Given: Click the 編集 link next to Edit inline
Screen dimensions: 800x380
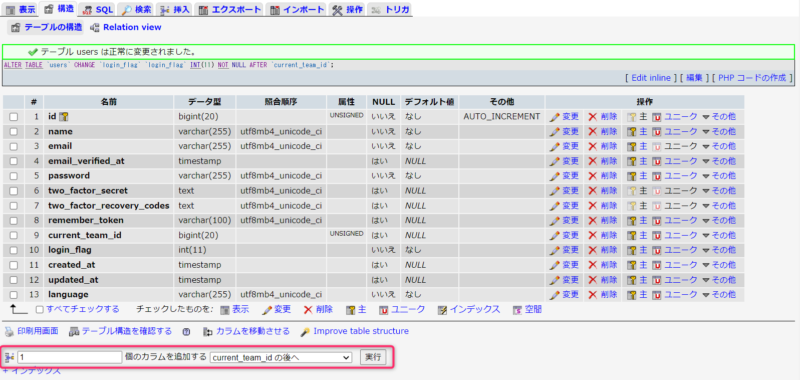Looking at the screenshot, I should (x=694, y=78).
